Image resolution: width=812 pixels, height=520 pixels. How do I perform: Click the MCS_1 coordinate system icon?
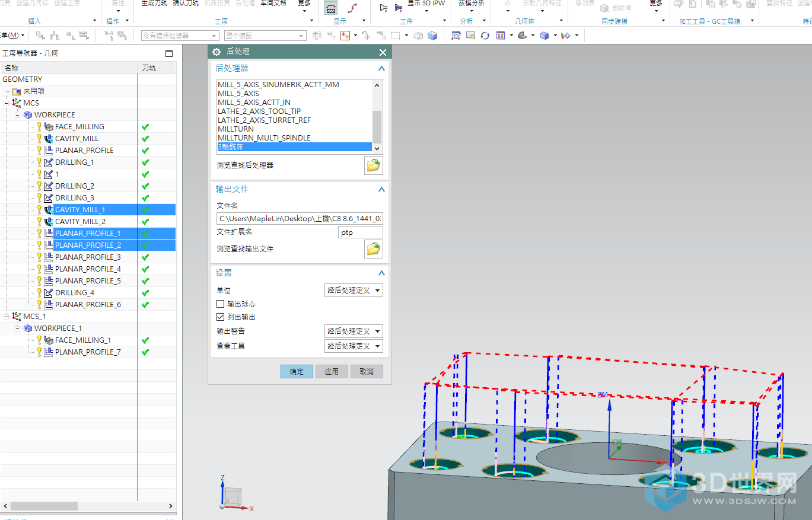17,317
